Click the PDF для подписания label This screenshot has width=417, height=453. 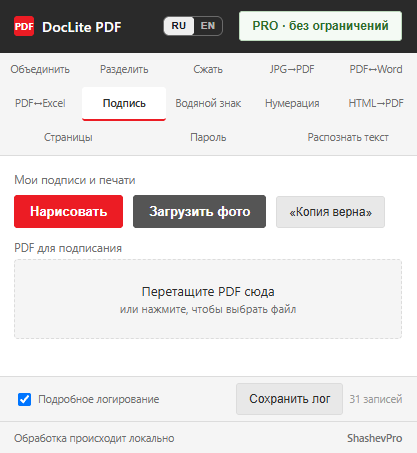(68, 248)
